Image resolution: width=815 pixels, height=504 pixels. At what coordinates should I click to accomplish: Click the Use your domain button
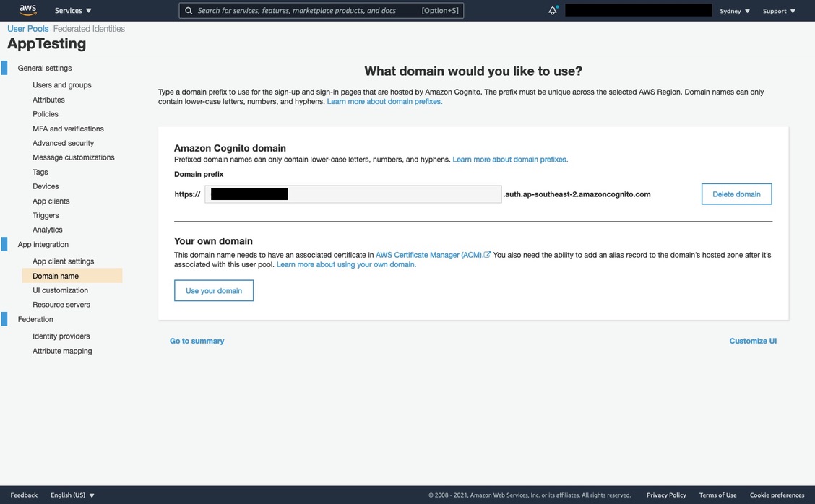[214, 290]
